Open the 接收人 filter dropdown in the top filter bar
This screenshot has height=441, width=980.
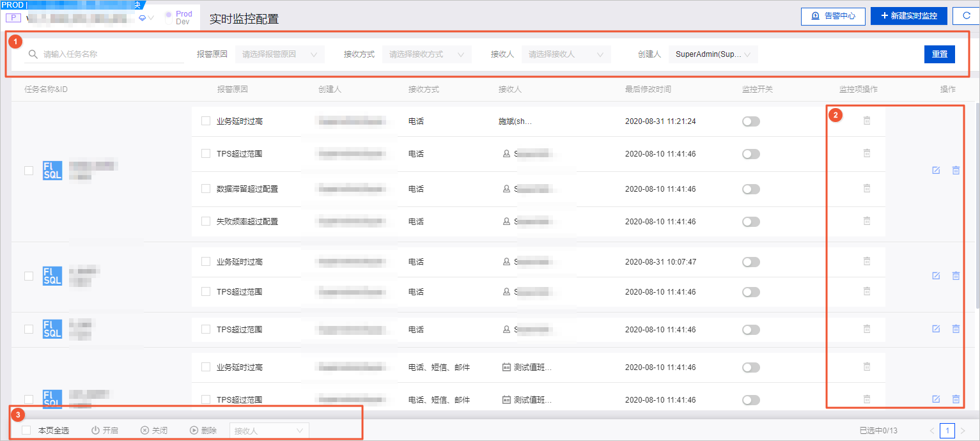click(566, 54)
